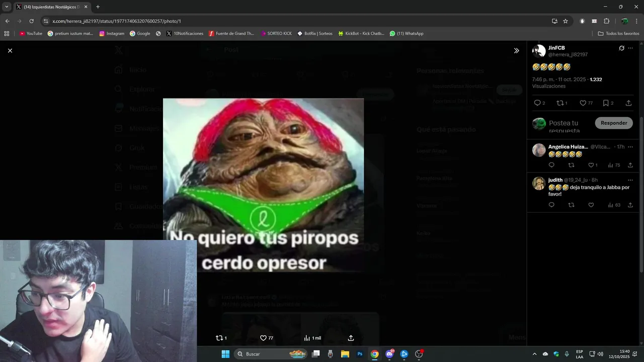644x362 pixels.
Task: Open the Instagram bookmark
Action: point(112,34)
